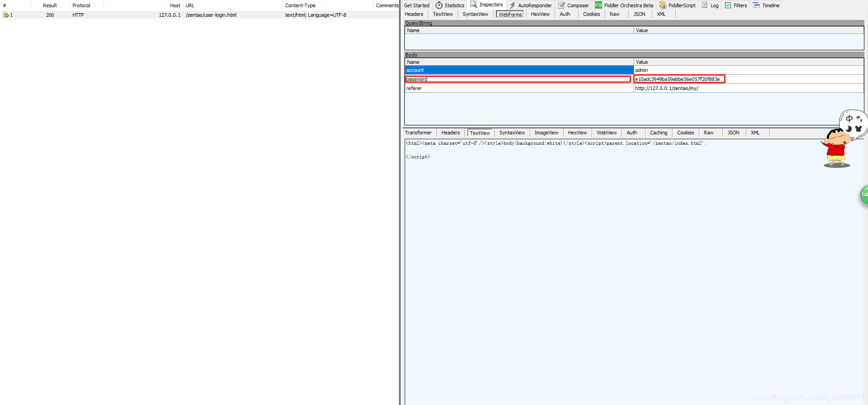
Task: Open the response XML tab
Action: click(755, 133)
